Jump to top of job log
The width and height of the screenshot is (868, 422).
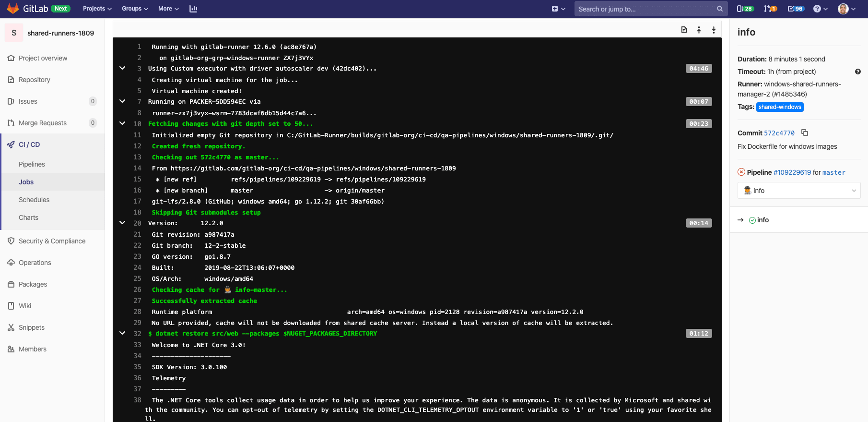point(699,30)
